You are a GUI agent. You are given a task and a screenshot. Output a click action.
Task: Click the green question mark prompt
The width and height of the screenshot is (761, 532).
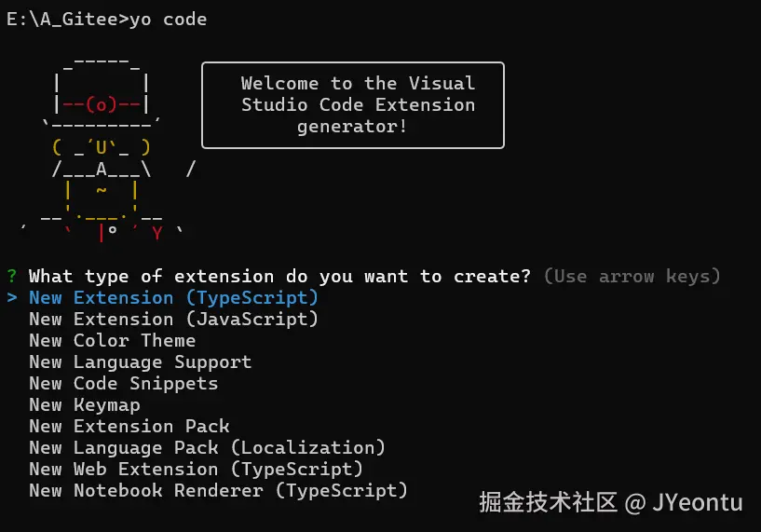point(12,277)
